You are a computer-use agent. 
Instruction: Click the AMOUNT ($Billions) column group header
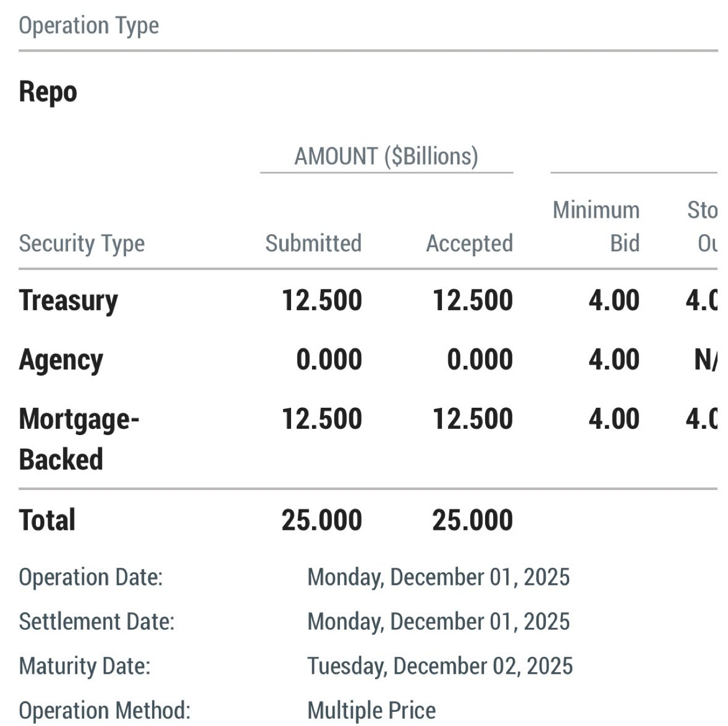pos(386,156)
